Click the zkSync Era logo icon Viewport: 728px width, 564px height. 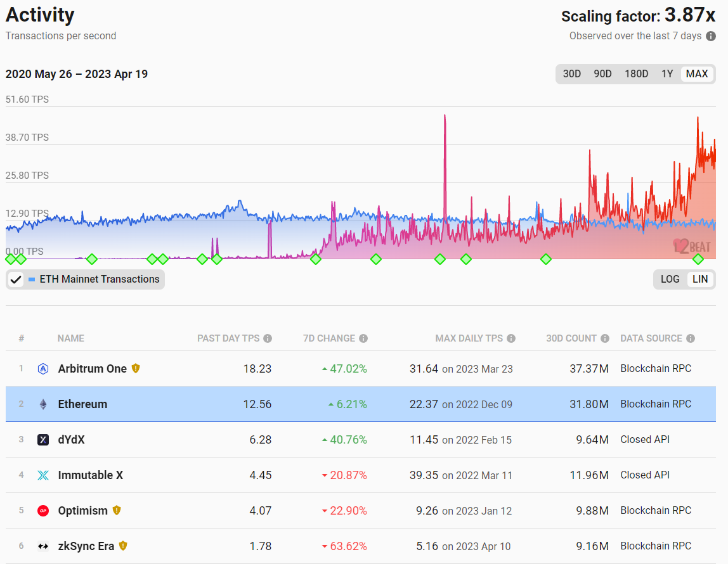click(x=42, y=546)
